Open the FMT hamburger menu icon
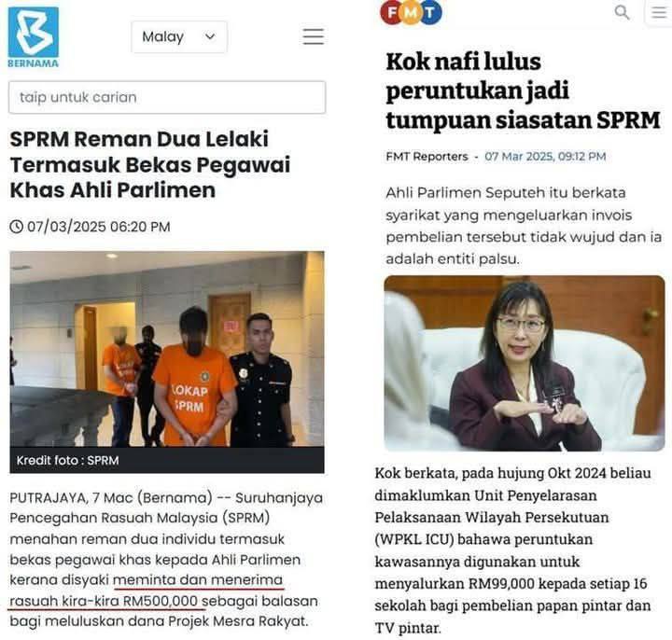This screenshot has height=640, width=672. (x=659, y=12)
